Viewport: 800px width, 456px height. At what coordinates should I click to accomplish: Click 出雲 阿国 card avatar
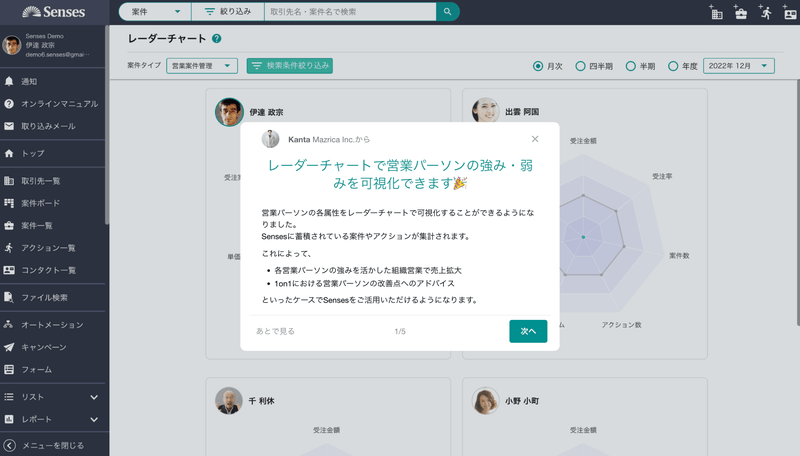pyautogui.click(x=485, y=110)
